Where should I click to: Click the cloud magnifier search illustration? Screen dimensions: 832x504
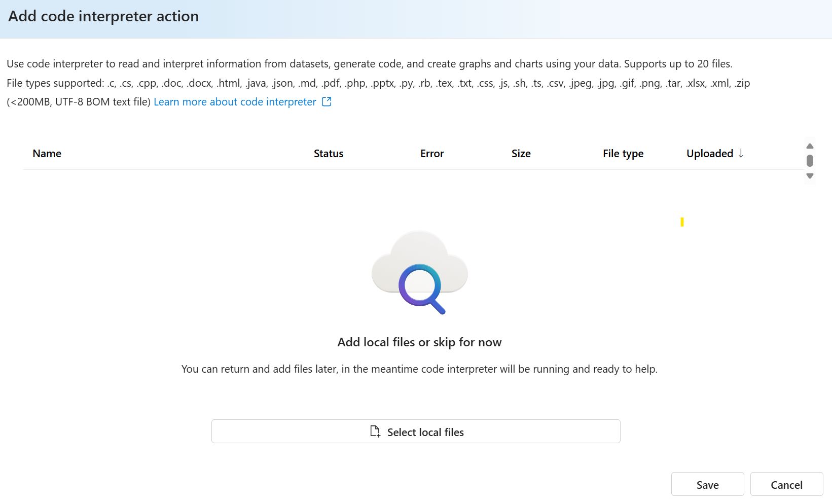pyautogui.click(x=419, y=272)
